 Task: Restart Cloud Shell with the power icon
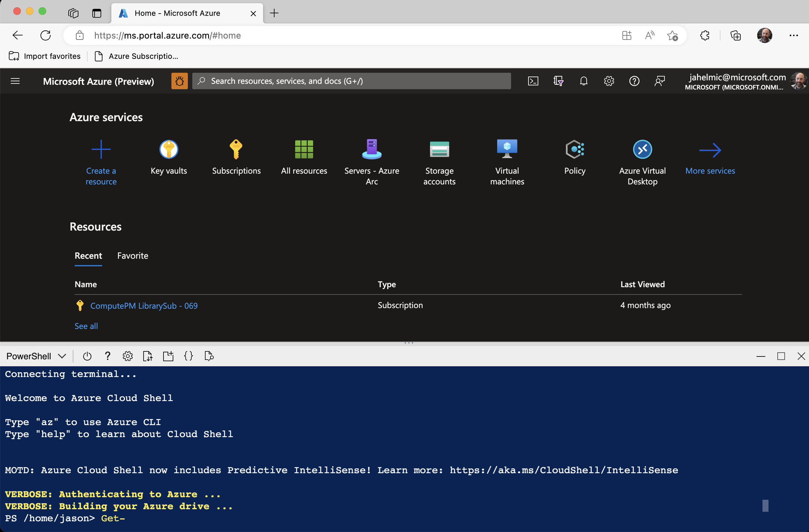[87, 356]
